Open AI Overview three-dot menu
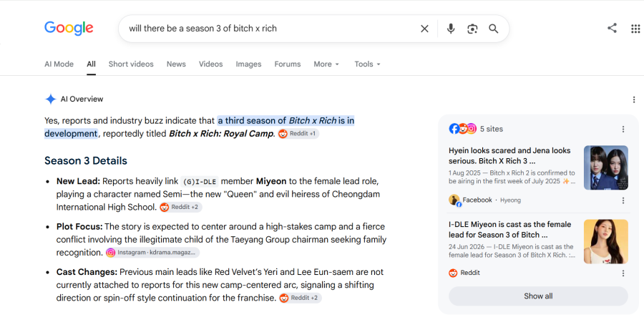644x325 pixels. [634, 100]
